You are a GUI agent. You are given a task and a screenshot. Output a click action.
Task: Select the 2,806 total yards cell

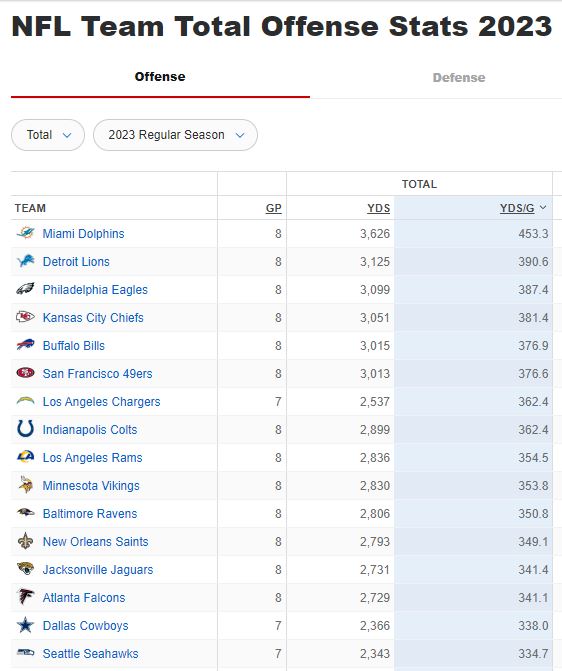tap(375, 514)
